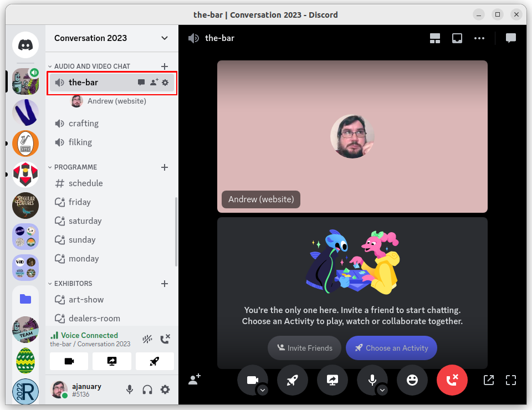Launch activity rocket in call controls

[293, 380]
